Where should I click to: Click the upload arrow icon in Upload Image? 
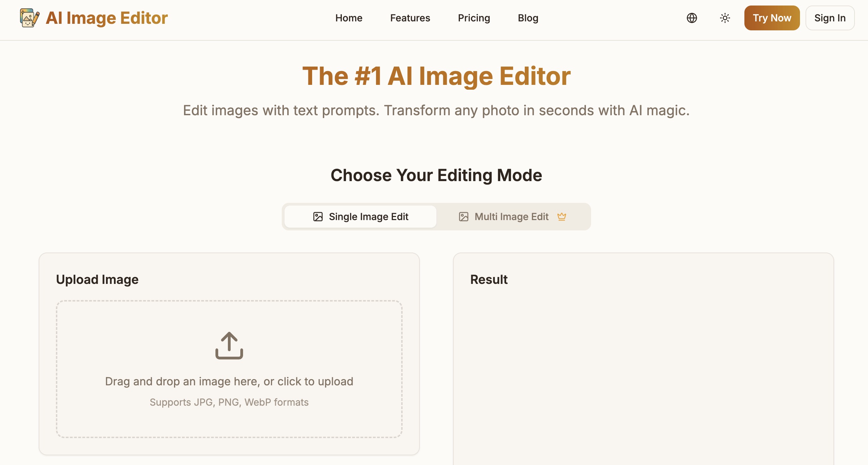click(x=229, y=346)
